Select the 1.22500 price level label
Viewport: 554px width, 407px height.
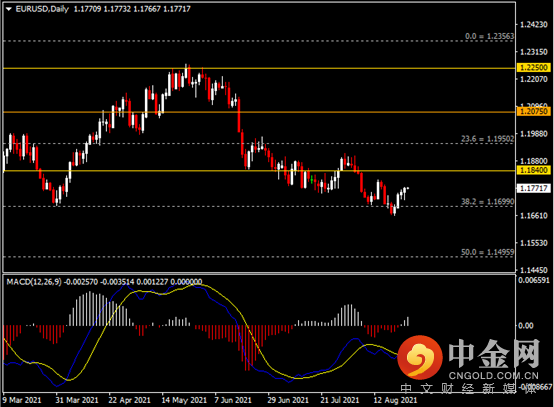(x=534, y=67)
